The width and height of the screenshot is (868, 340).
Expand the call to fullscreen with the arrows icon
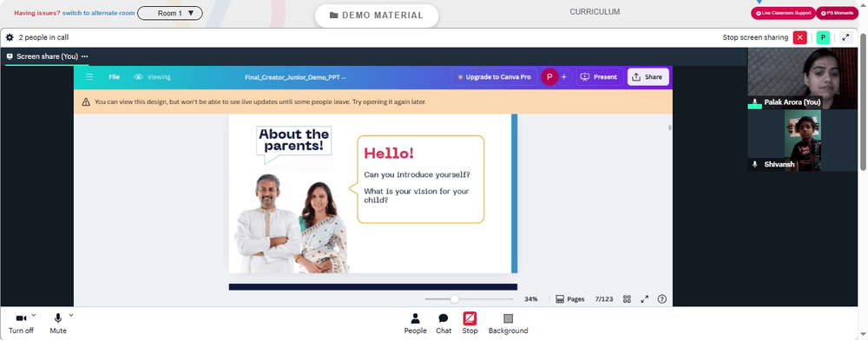pyautogui.click(x=845, y=37)
